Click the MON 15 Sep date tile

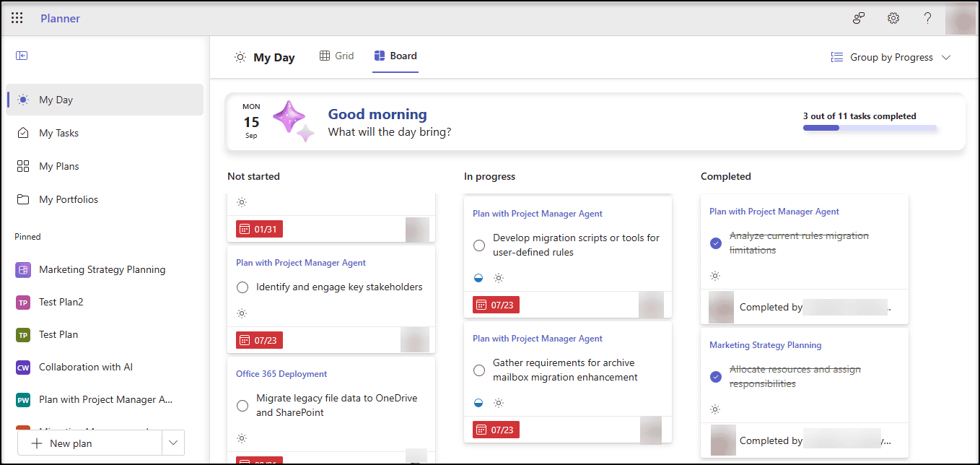point(251,121)
